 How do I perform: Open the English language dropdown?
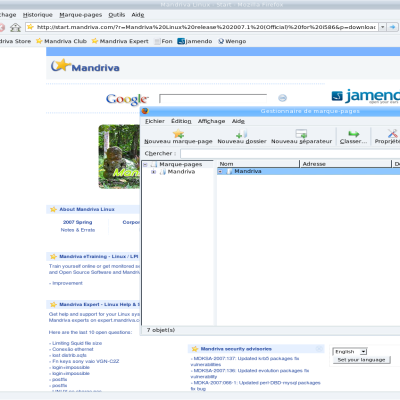pos(350,352)
